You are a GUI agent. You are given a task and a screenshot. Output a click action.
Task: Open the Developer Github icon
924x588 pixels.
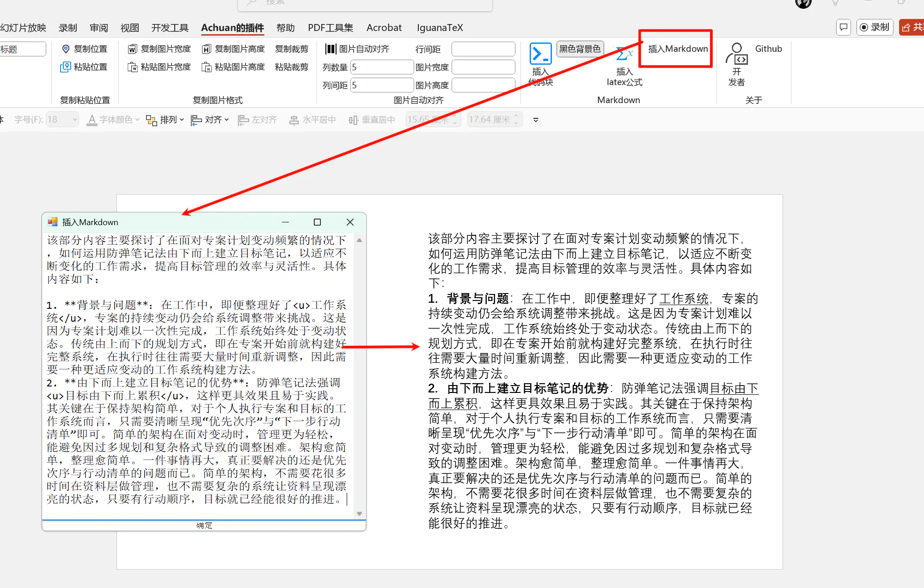[x=737, y=54]
